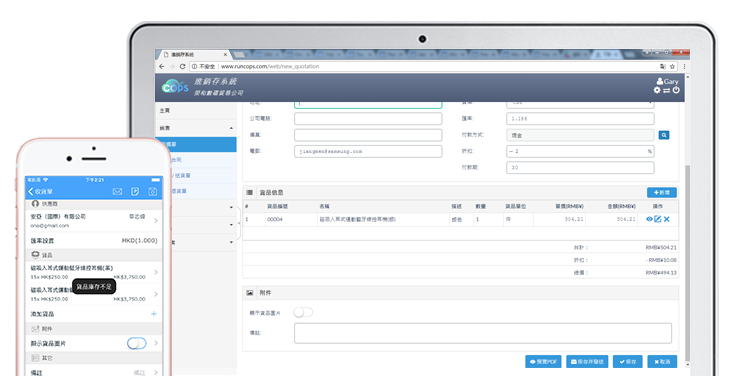Viewport: 738px width, 376px height.
Task: Click the browser address bar URL
Action: [x=270, y=66]
